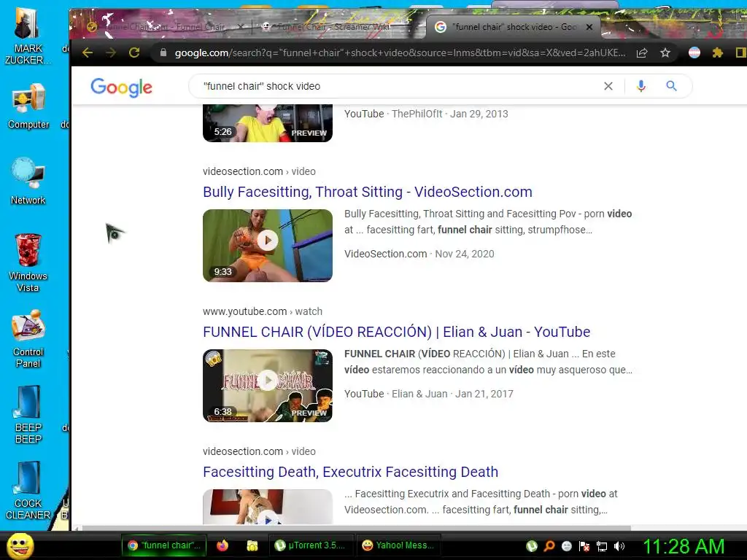Click the uTorrent system tray icon
Screen dimensions: 747x560
pyautogui.click(x=532, y=546)
